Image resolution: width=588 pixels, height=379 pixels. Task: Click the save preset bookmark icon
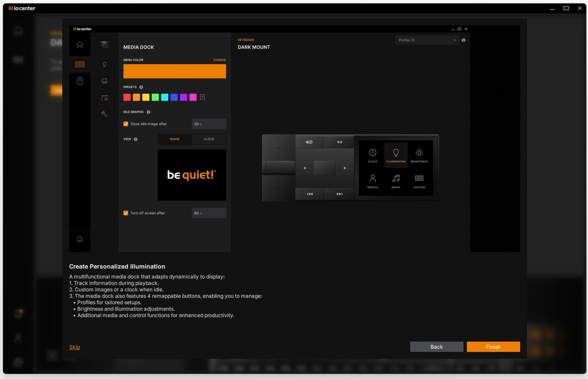[x=202, y=97]
